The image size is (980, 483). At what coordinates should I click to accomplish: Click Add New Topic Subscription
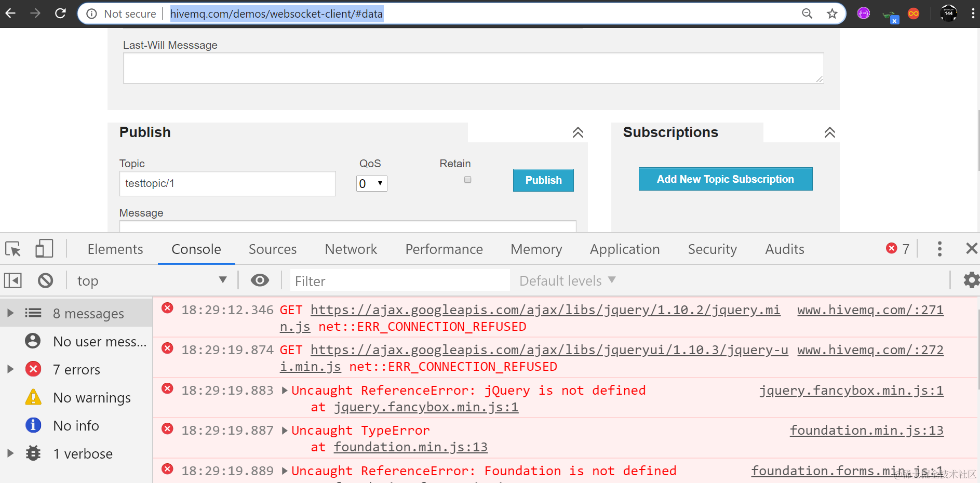pos(726,179)
